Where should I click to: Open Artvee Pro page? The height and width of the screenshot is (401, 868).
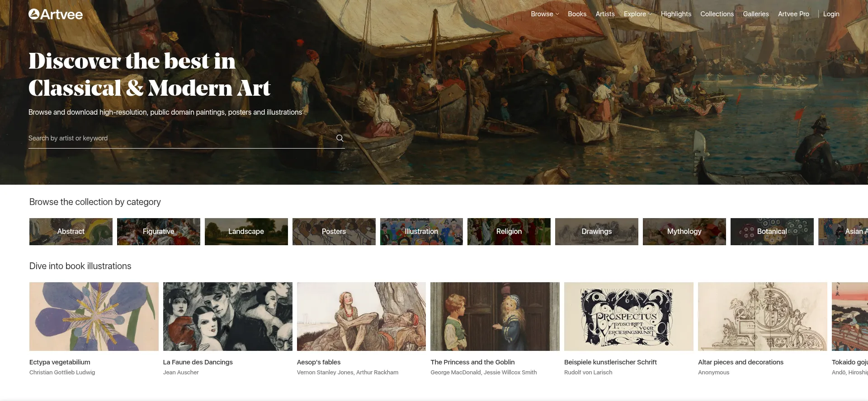793,14
